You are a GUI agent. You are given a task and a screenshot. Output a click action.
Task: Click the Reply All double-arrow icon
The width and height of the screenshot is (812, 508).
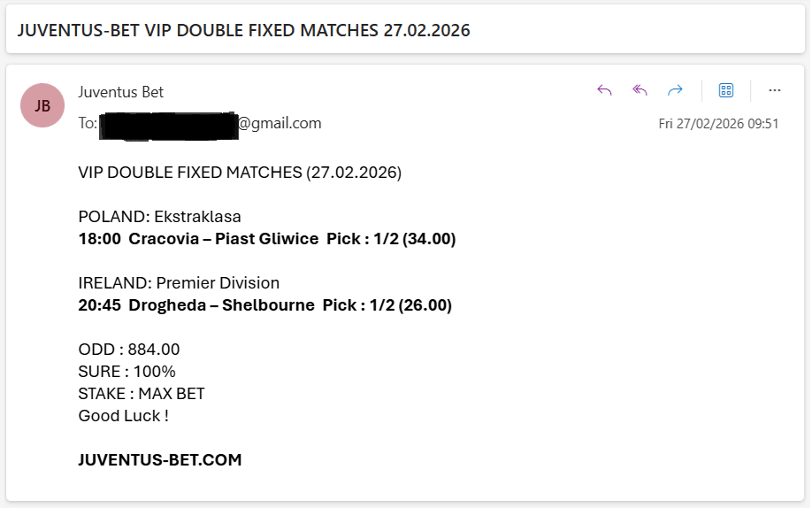click(x=640, y=90)
